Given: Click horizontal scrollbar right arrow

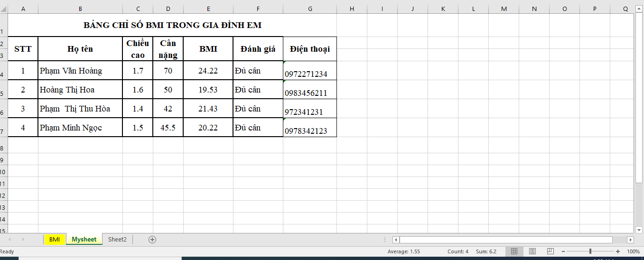Looking at the screenshot, I should [x=630, y=240].
